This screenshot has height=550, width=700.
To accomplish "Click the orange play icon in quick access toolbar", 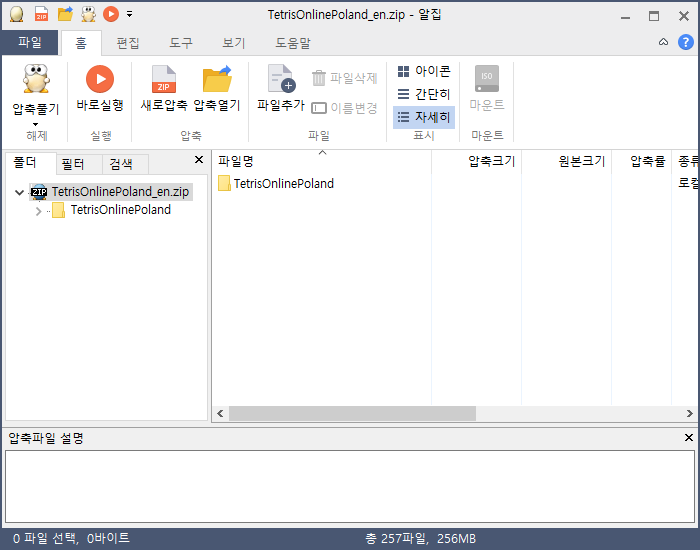I will coord(111,14).
